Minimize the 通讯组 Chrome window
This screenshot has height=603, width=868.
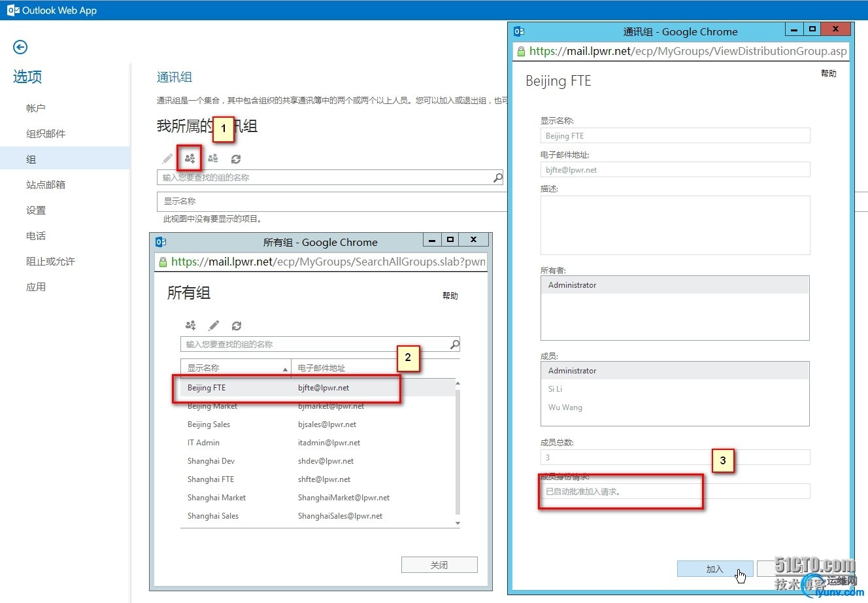[x=793, y=29]
